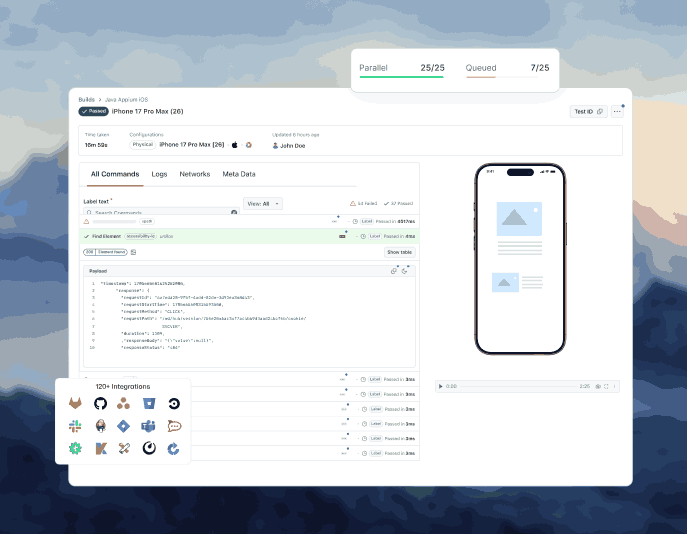687x534 pixels.
Task: Click the GitHub integration icon
Action: pyautogui.click(x=100, y=403)
